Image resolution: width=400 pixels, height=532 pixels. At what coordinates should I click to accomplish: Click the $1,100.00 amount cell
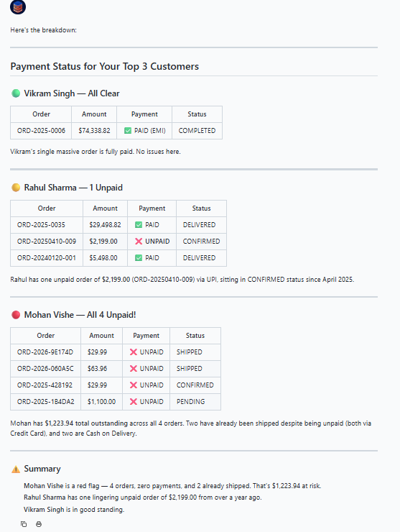[101, 402]
